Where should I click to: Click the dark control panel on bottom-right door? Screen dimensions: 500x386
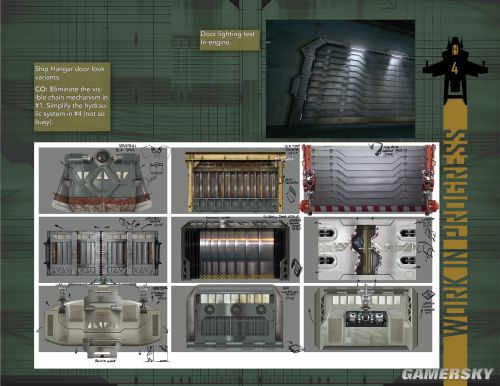pos(366,318)
